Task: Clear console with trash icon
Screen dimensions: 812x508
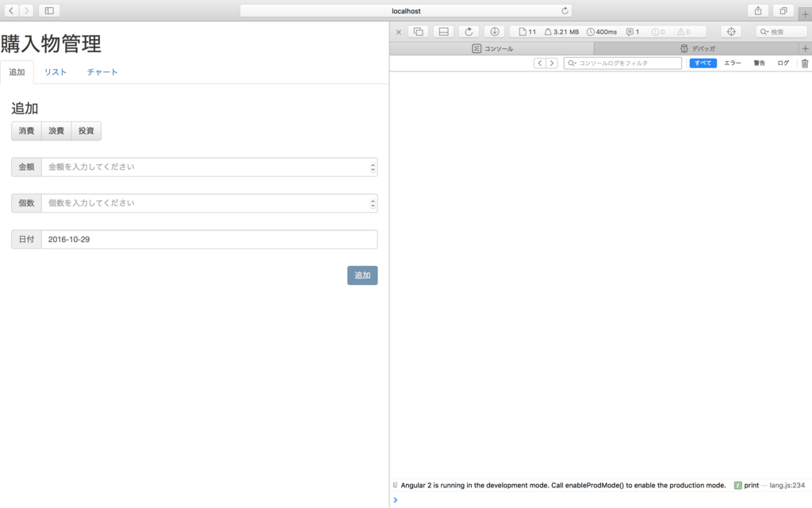Action: [805, 63]
